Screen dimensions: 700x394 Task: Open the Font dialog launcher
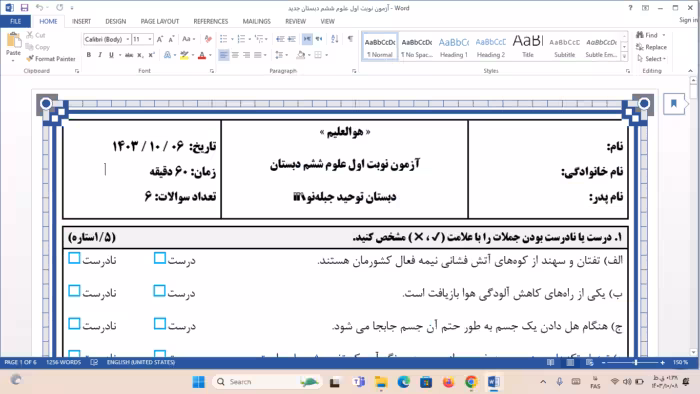click(212, 71)
